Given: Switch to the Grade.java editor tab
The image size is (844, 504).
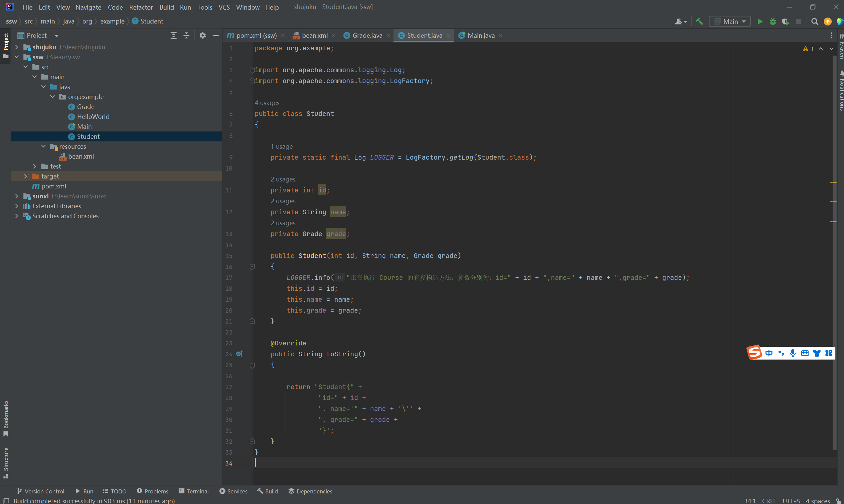Looking at the screenshot, I should [x=367, y=36].
